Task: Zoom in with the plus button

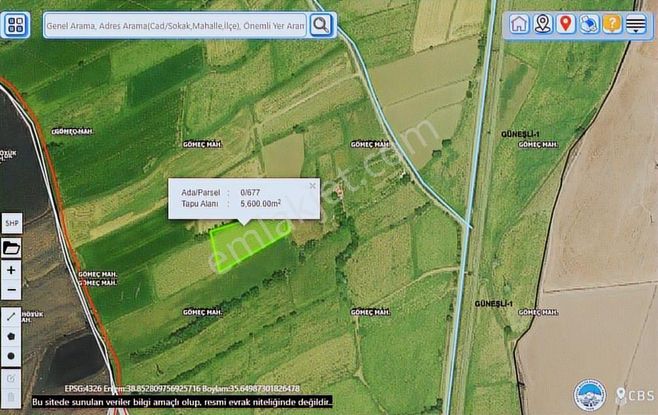Action: [x=12, y=270]
